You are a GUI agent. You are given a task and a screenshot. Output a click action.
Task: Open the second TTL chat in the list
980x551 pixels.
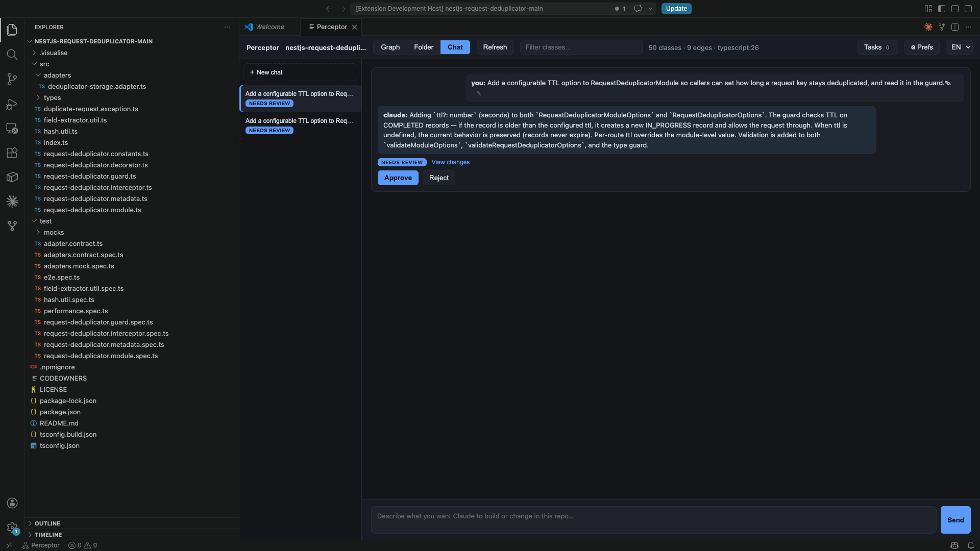(x=300, y=126)
